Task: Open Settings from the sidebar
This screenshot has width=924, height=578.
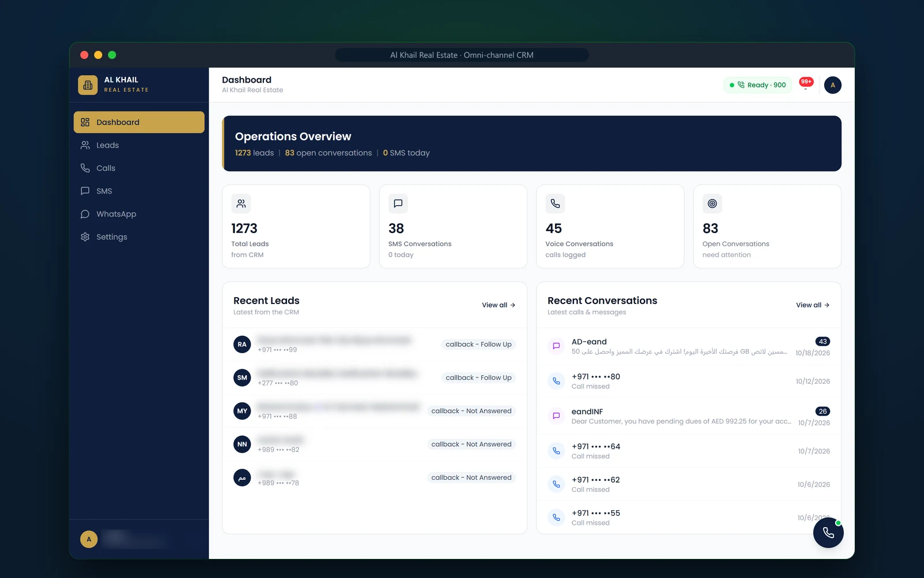Action: click(x=139, y=237)
